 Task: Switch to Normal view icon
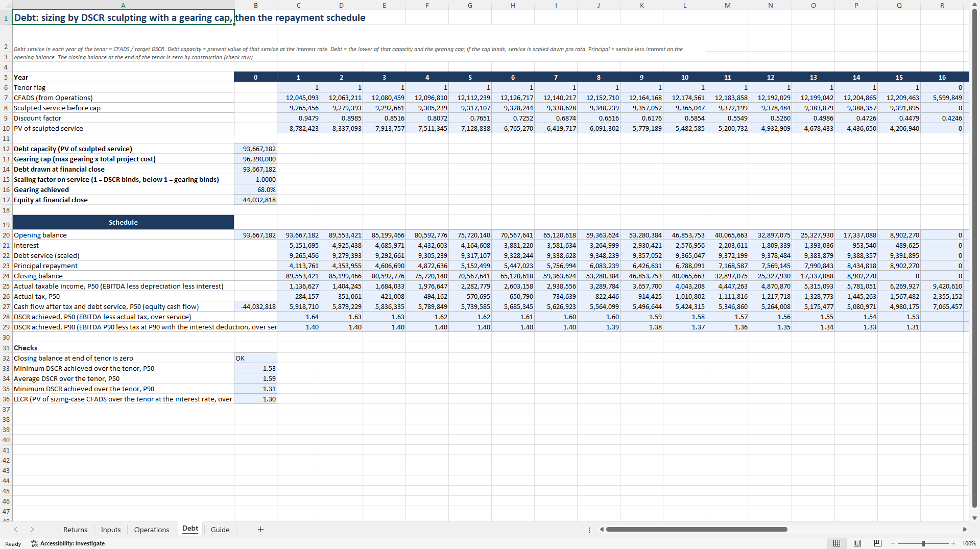tap(836, 543)
